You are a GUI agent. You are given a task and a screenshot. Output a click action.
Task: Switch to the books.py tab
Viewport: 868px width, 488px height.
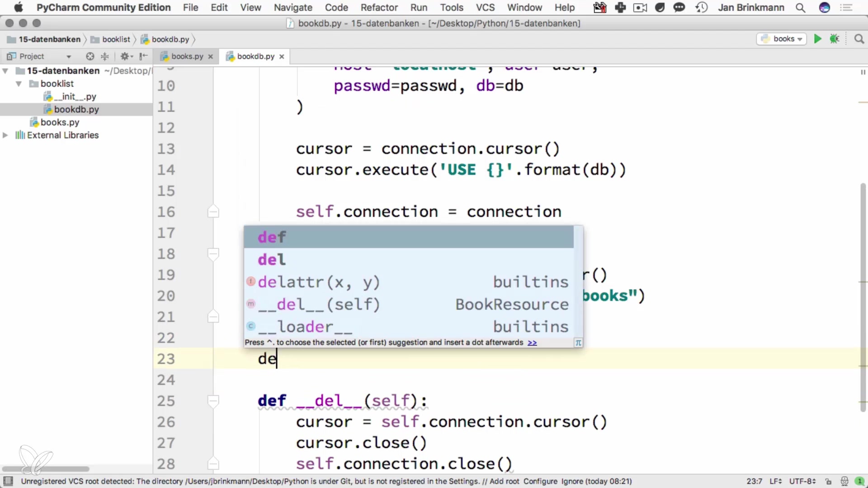[187, 56]
